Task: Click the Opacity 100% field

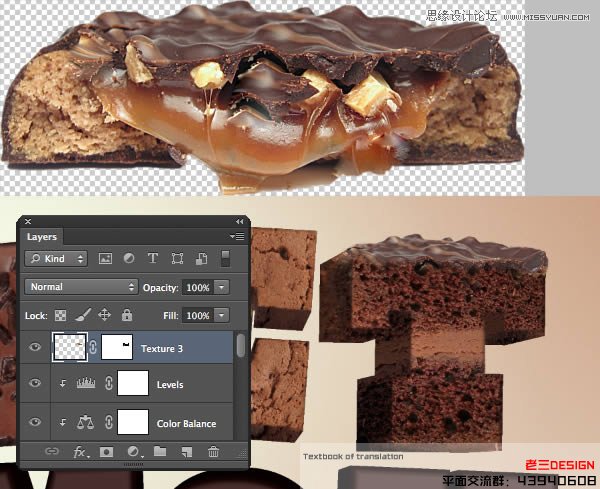Action: click(x=198, y=287)
